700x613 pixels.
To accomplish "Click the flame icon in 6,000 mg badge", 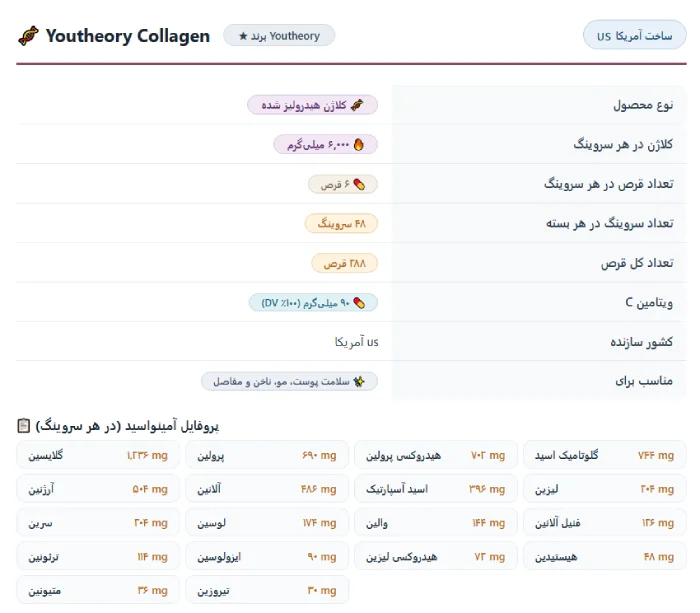I will pos(358,145).
